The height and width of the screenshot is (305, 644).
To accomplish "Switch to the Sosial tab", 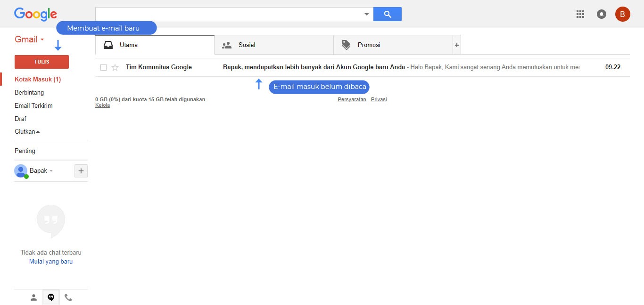I will coord(273,45).
